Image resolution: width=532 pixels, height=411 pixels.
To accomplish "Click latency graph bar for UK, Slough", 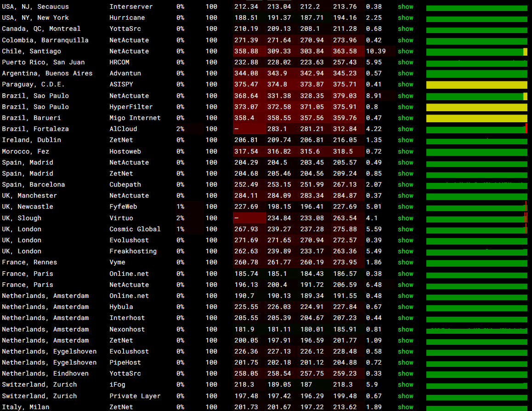I will (477, 218).
